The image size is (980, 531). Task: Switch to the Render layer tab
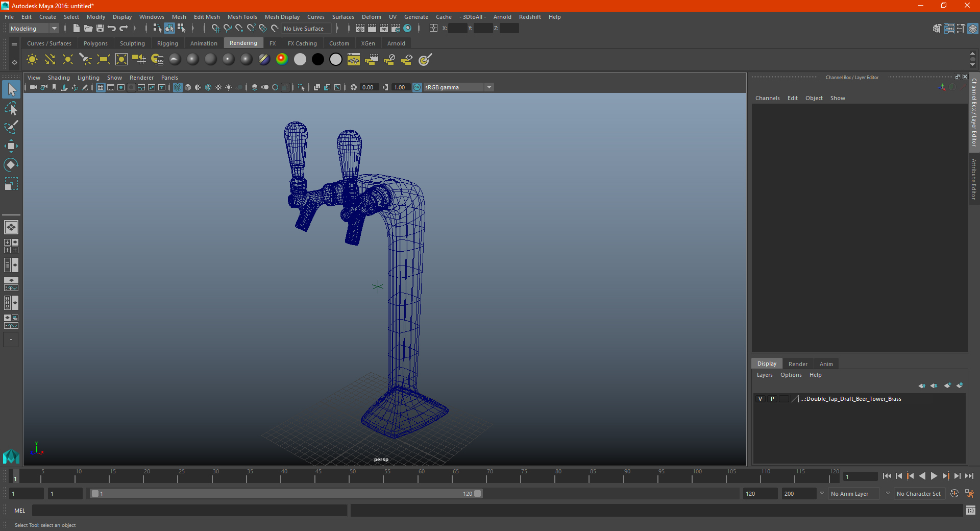tap(798, 364)
